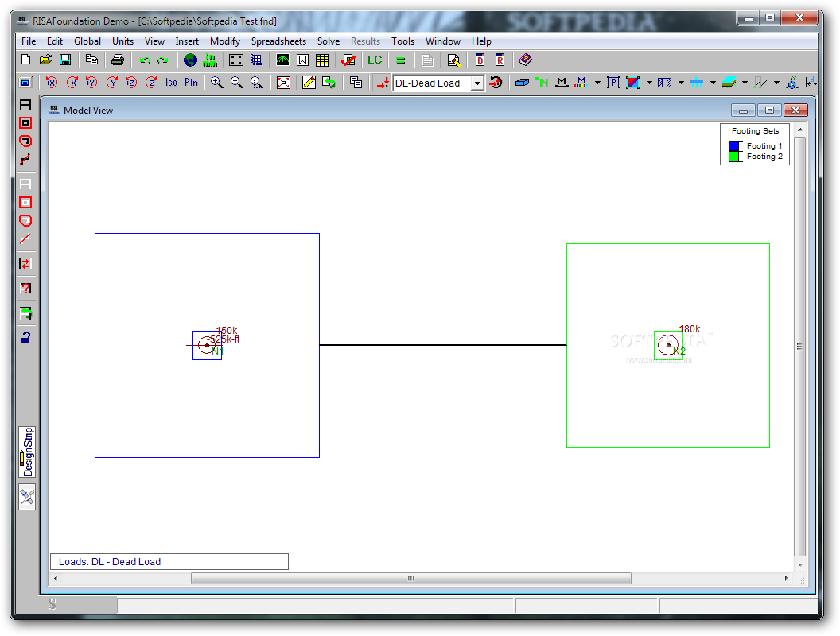This screenshot has width=840, height=636.
Task: Open the R results report icon
Action: coord(500,60)
